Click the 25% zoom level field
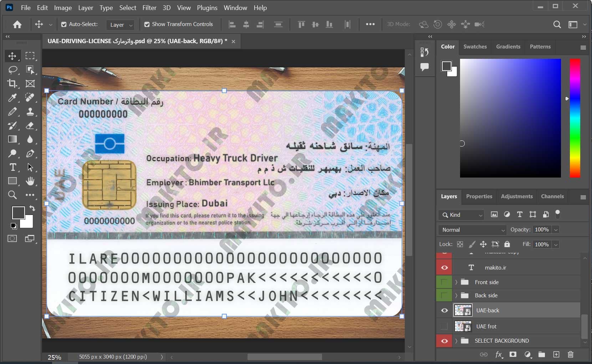Viewport: 592px width, 364px height. pos(55,357)
